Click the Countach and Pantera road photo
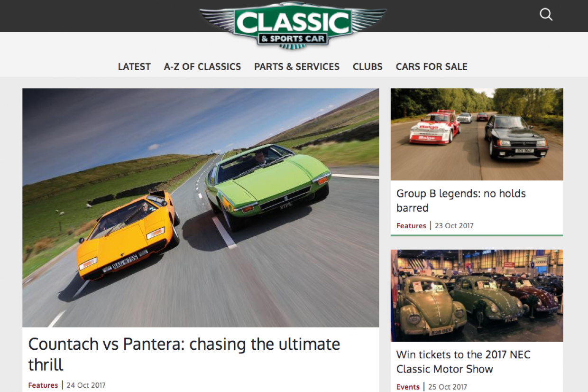Viewport: 588px width, 392px height. coord(201,208)
